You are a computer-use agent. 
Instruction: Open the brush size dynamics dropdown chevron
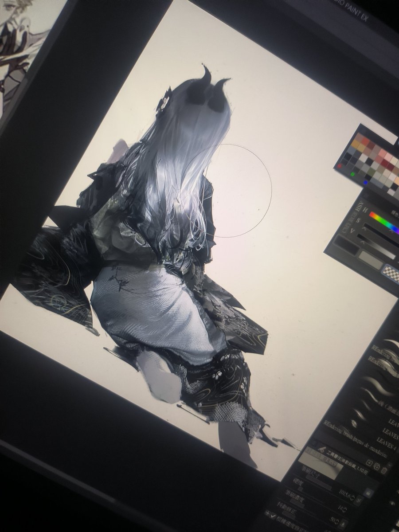pyautogui.click(x=358, y=500)
